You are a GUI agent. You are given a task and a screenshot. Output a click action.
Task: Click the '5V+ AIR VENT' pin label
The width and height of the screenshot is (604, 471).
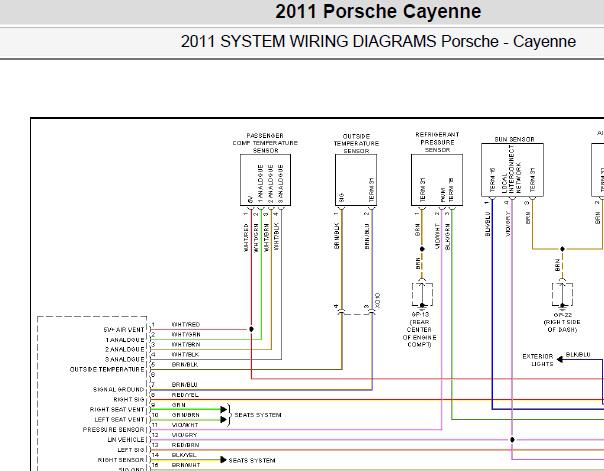(x=124, y=330)
